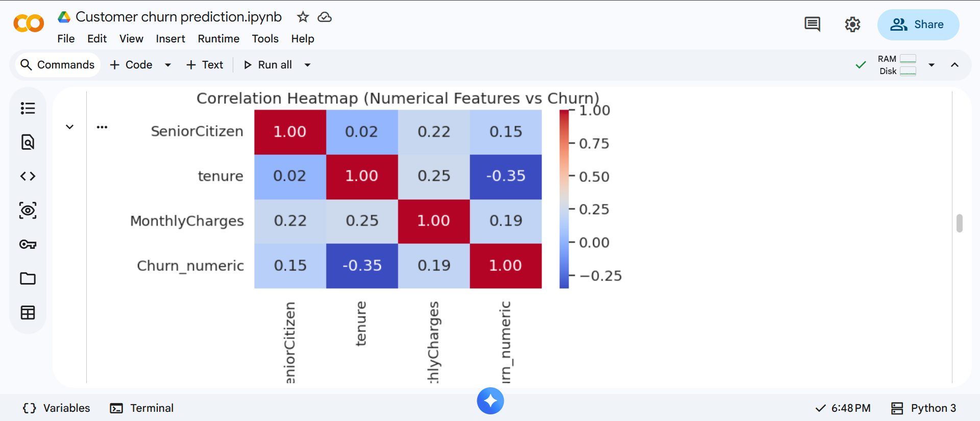Open the settings gear icon
The height and width of the screenshot is (421, 980).
click(852, 25)
